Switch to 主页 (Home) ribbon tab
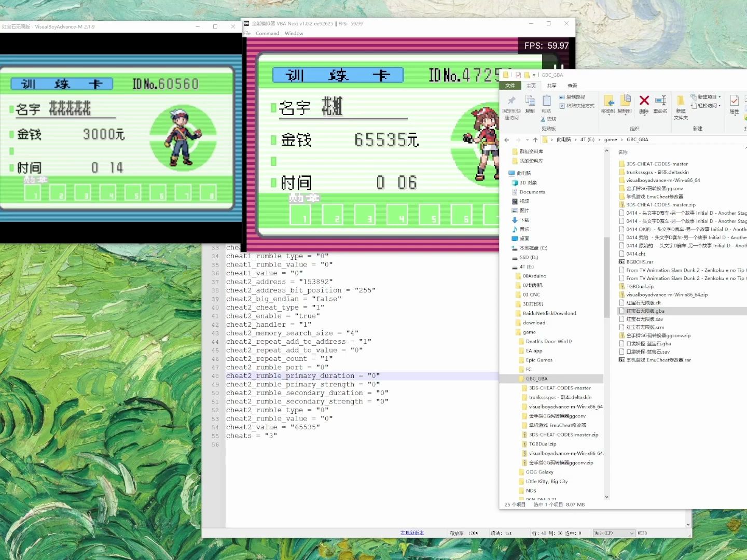The height and width of the screenshot is (560, 747). click(531, 86)
